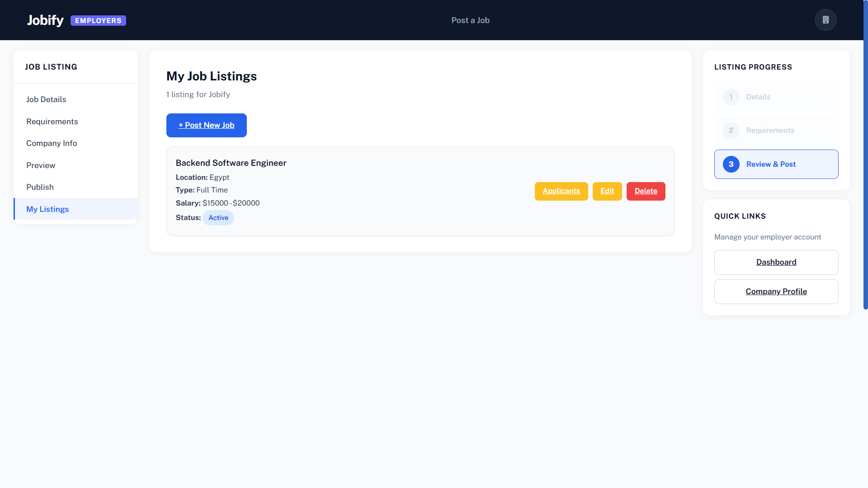Click the EMPLOYERS badge
The height and width of the screenshot is (488, 868).
(98, 21)
